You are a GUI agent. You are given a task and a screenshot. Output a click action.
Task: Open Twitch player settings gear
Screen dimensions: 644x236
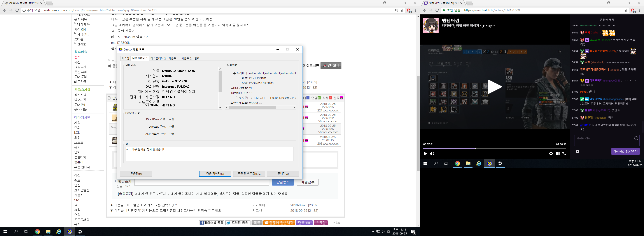551,154
